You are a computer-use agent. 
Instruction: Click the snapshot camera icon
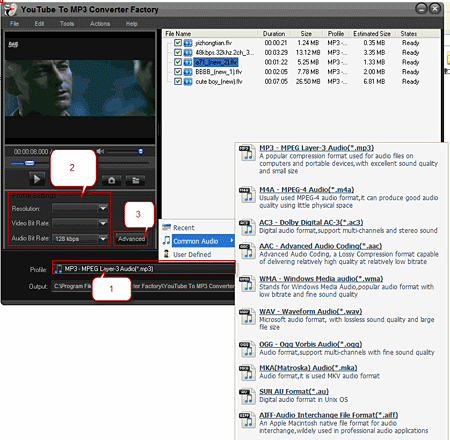point(111,180)
